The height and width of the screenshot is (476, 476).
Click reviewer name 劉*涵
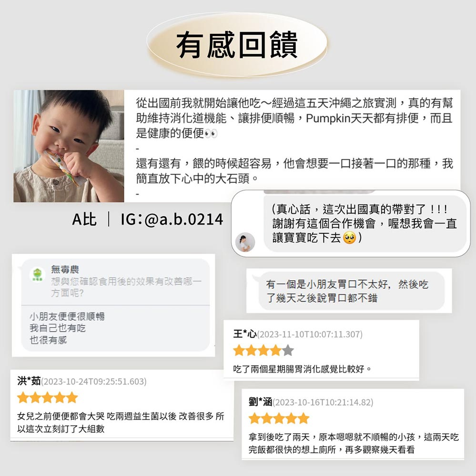261,402
